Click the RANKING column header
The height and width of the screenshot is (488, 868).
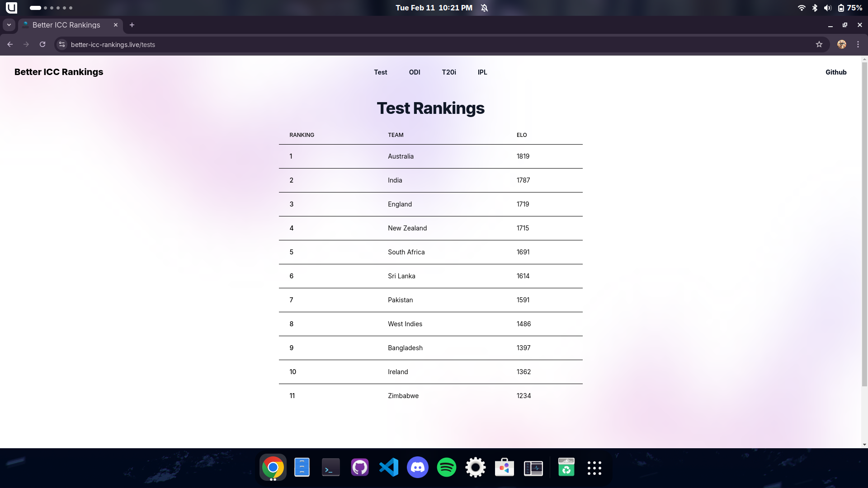point(302,135)
